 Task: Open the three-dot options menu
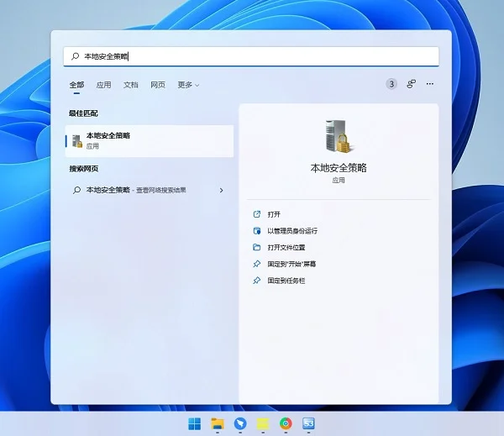coord(430,84)
